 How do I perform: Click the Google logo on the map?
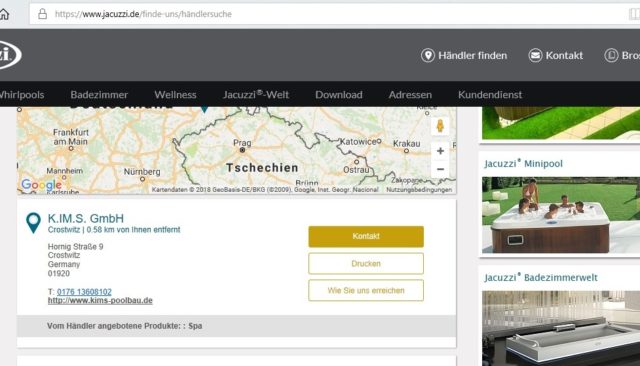point(41,184)
